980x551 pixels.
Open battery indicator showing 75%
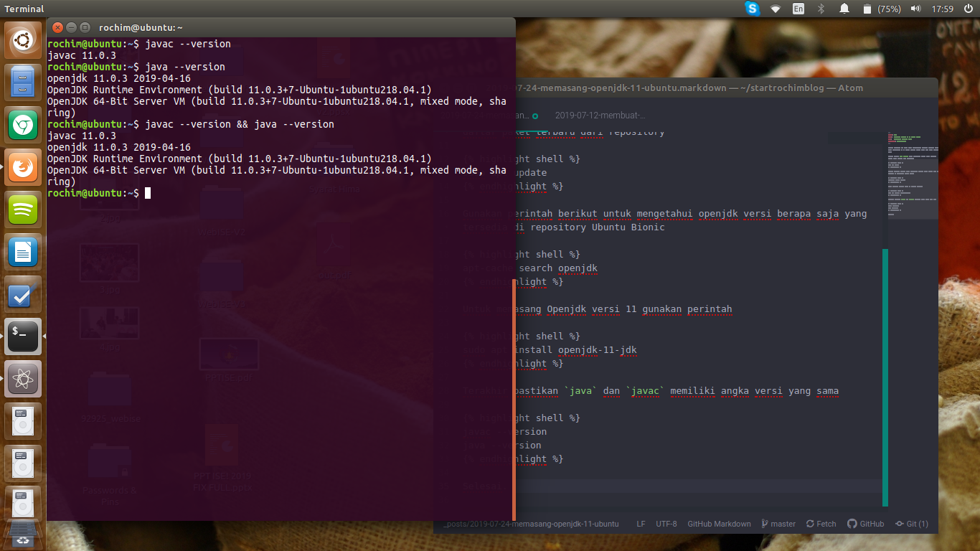(x=882, y=9)
